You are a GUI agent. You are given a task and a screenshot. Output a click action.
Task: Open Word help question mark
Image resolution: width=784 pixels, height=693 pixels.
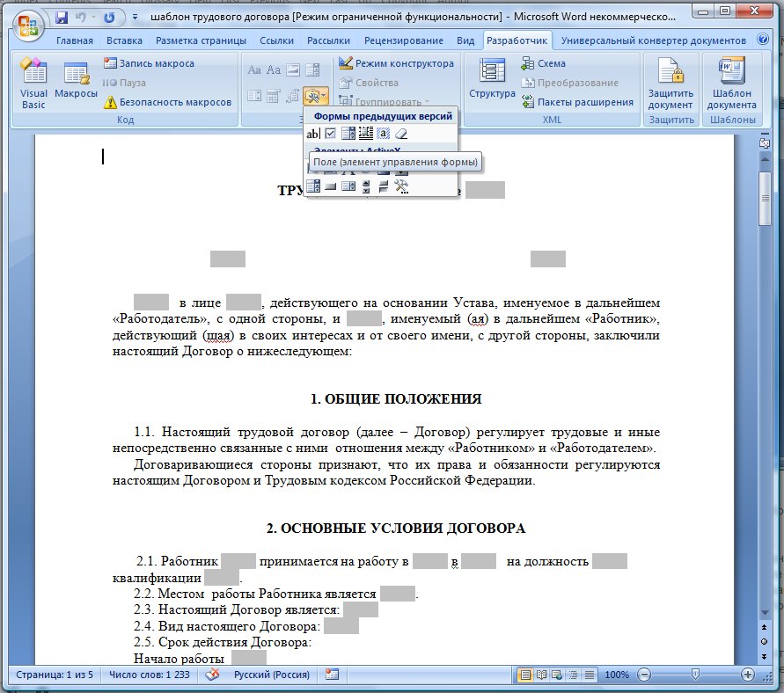(x=763, y=39)
